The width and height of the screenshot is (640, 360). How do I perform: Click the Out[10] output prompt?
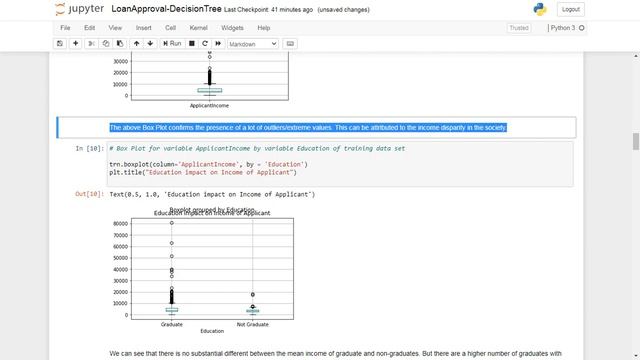(x=89, y=194)
